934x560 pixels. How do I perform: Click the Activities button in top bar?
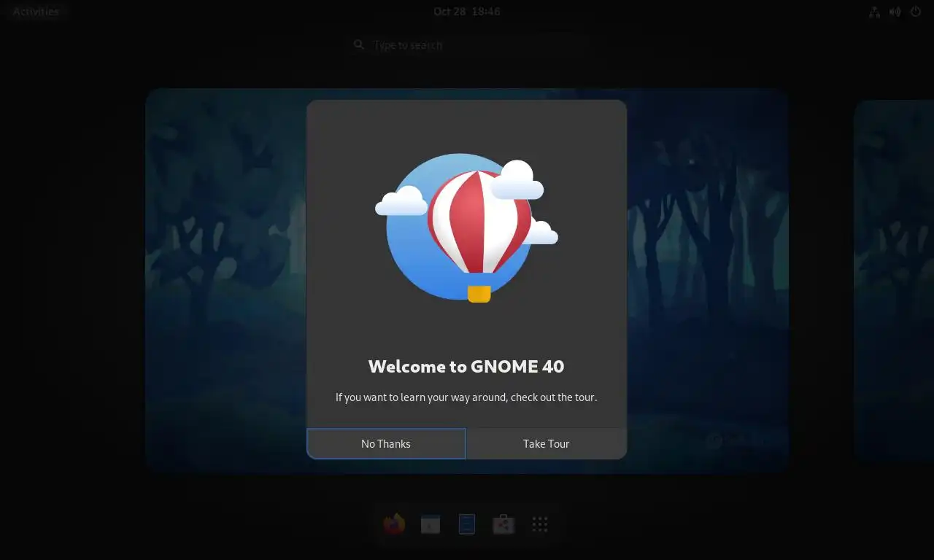pos(36,12)
